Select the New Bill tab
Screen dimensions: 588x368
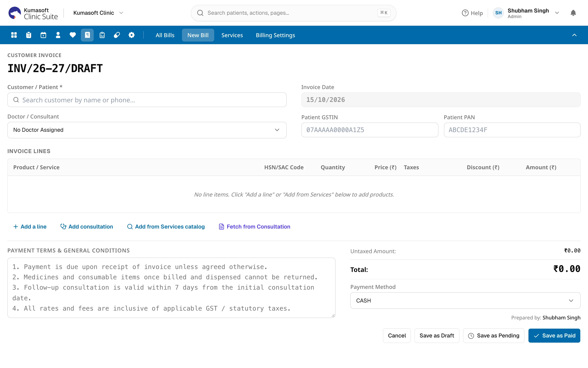click(198, 35)
